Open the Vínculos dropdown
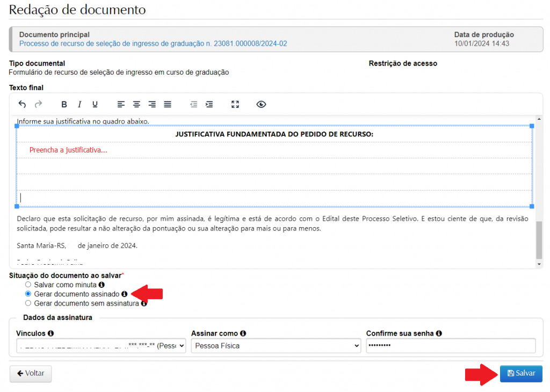 click(101, 346)
